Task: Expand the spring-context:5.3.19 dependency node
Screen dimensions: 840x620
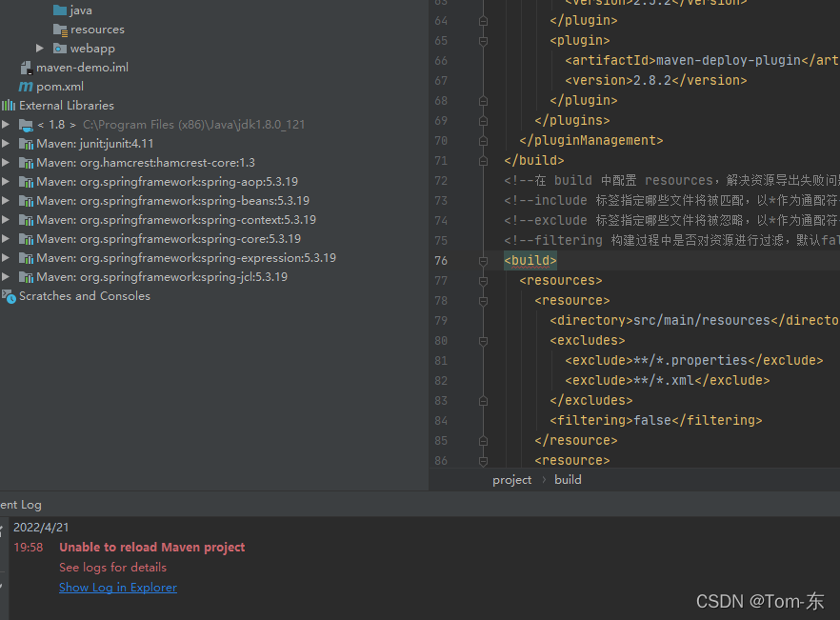Action: [7, 219]
